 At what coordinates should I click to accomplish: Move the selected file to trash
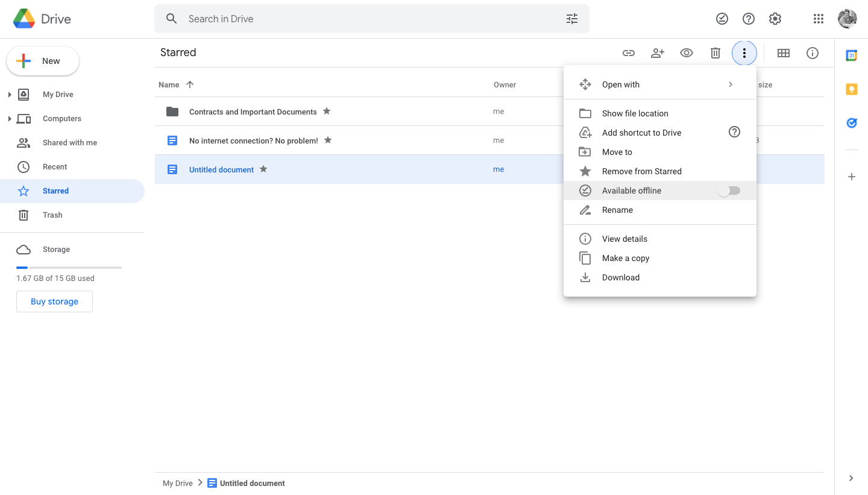click(715, 52)
